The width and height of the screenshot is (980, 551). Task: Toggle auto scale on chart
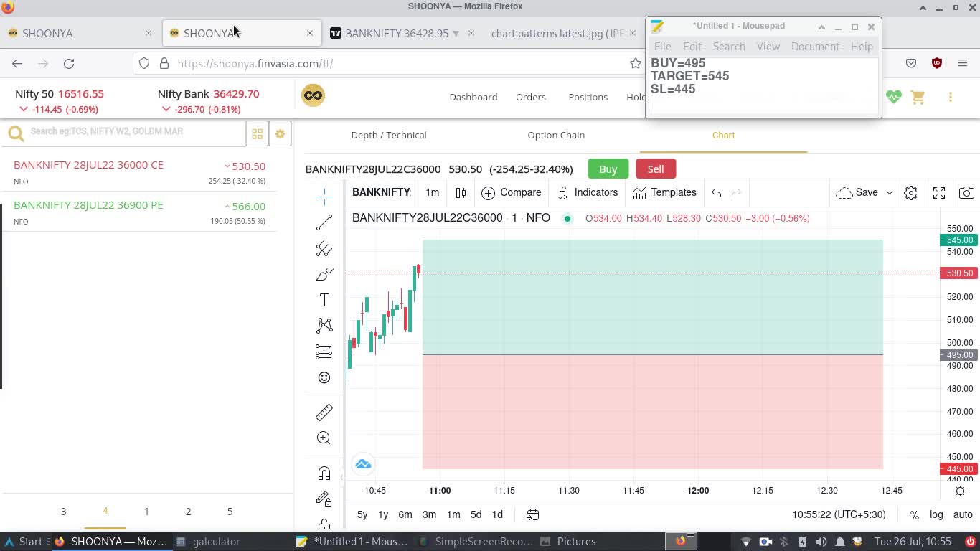[x=963, y=514]
